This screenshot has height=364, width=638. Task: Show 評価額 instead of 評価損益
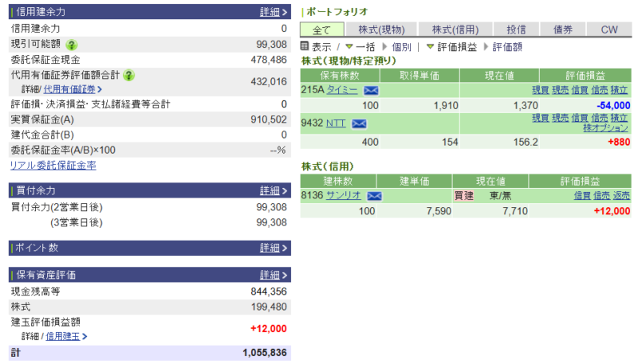[x=507, y=47]
